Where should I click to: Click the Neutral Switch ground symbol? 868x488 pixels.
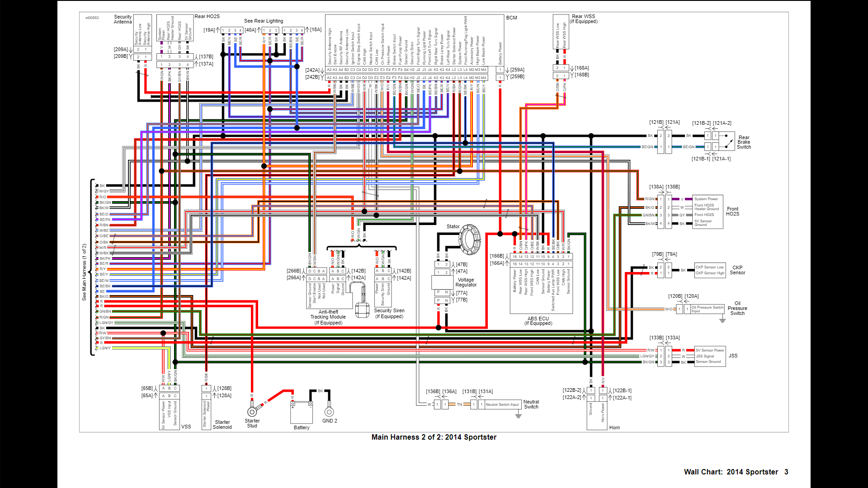coord(519,415)
